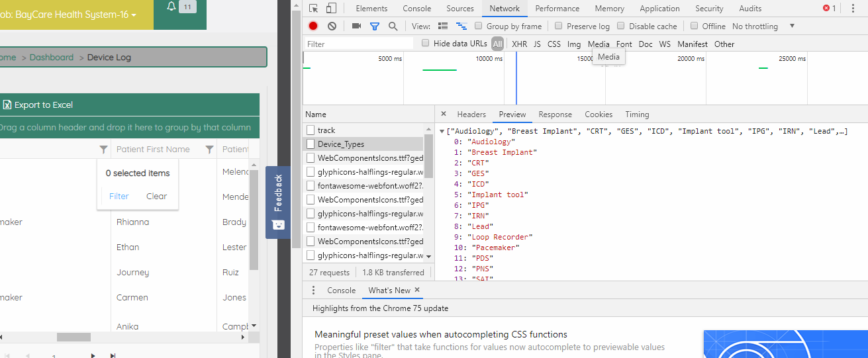
Task: Open BayCare Health System-16 dropdown
Action: pyautogui.click(x=69, y=15)
